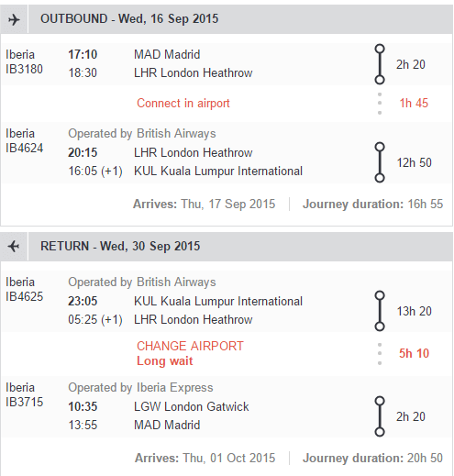Click the dotted layover indicator beside 5h 10

(x=380, y=354)
